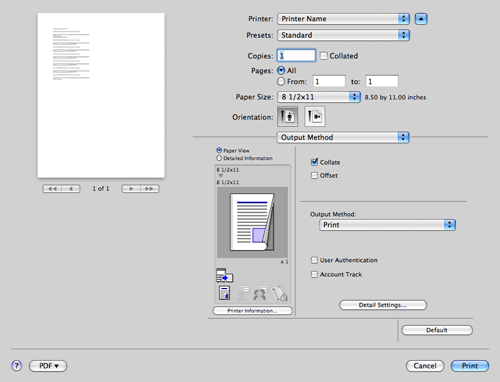Collapse print dialog with triangle button
This screenshot has height=382, width=500.
421,19
